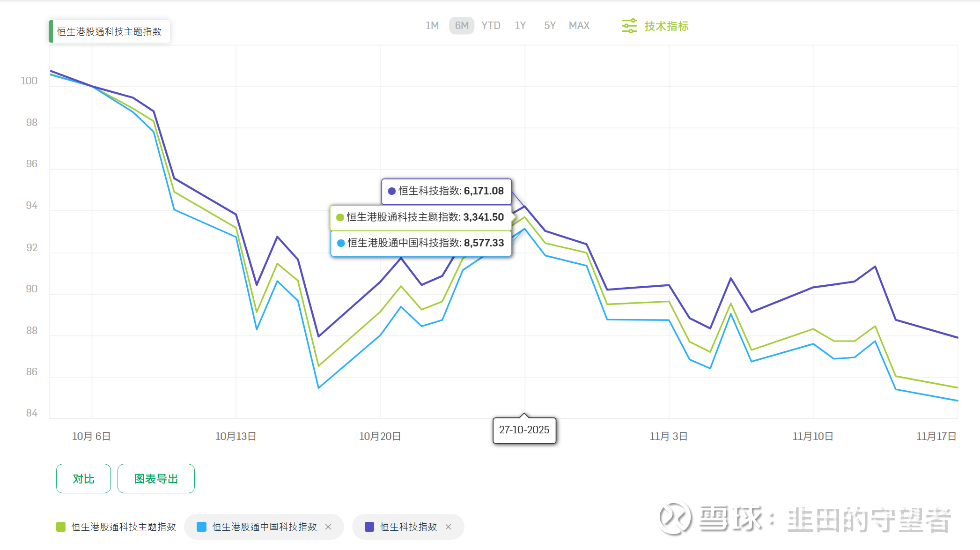
Task: Click the 恒生港股通科技主题指数 title tag
Action: pos(110,31)
